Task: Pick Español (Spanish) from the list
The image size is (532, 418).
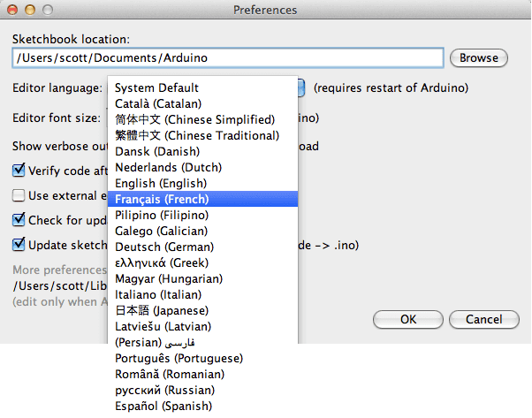Action: click(x=163, y=406)
